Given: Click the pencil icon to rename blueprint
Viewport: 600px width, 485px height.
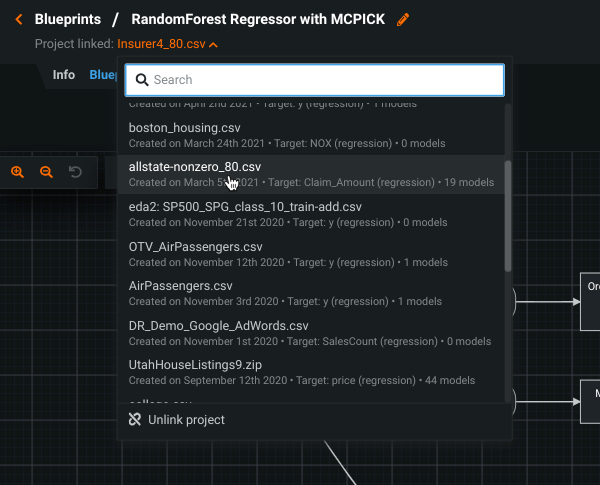Looking at the screenshot, I should click(x=403, y=19).
